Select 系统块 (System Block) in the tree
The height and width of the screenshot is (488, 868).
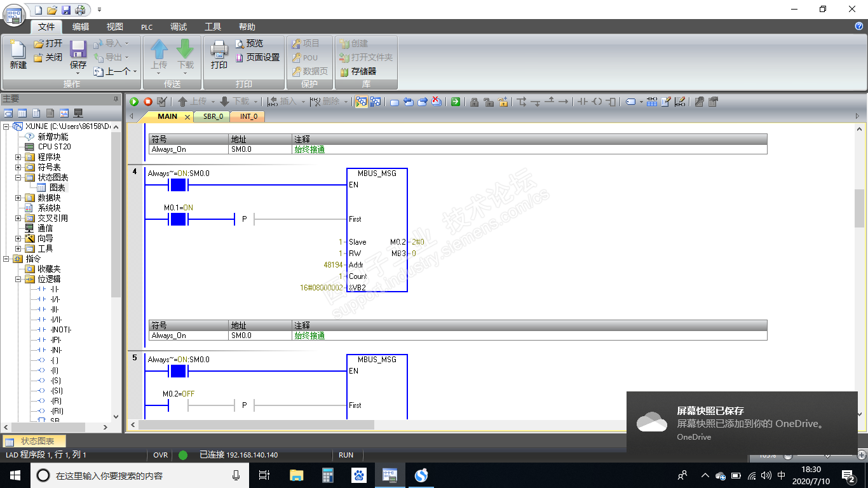[49, 208]
